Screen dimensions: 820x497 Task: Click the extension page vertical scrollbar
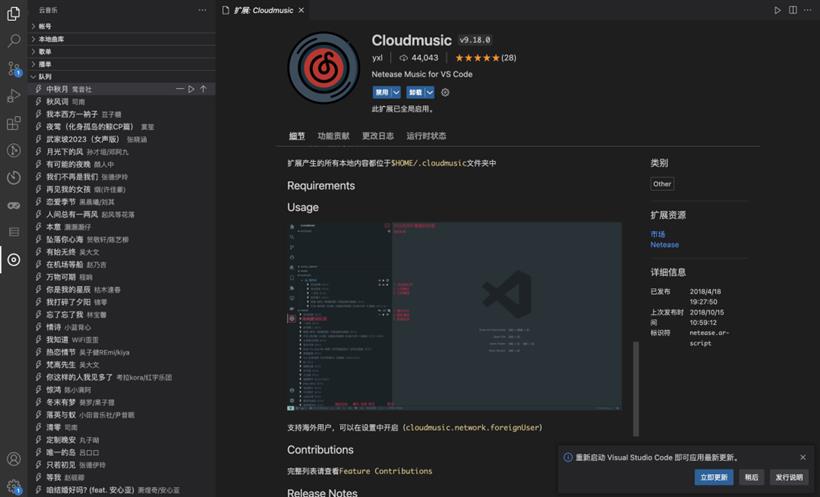pyautogui.click(x=636, y=389)
